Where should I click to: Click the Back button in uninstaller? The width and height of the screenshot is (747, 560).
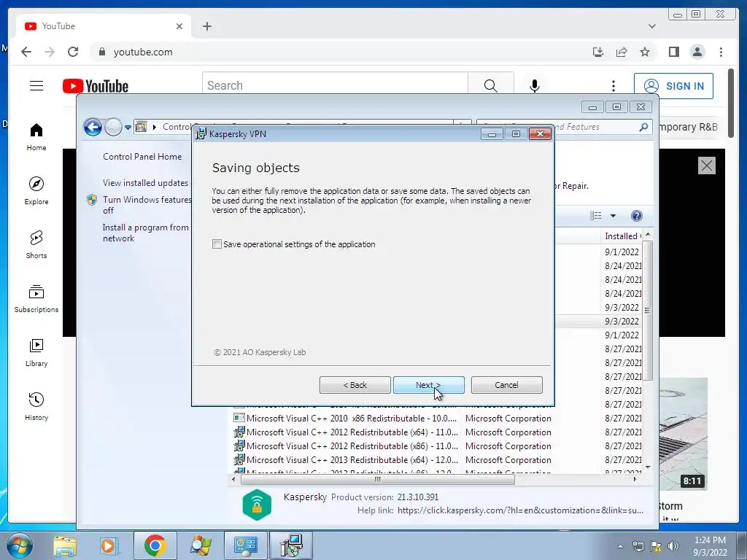pos(355,385)
